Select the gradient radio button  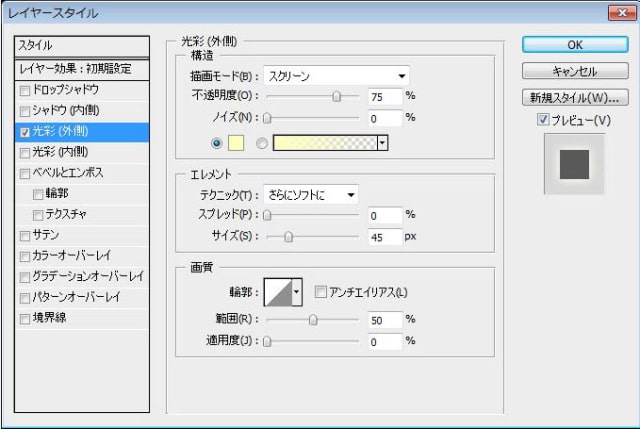point(262,143)
